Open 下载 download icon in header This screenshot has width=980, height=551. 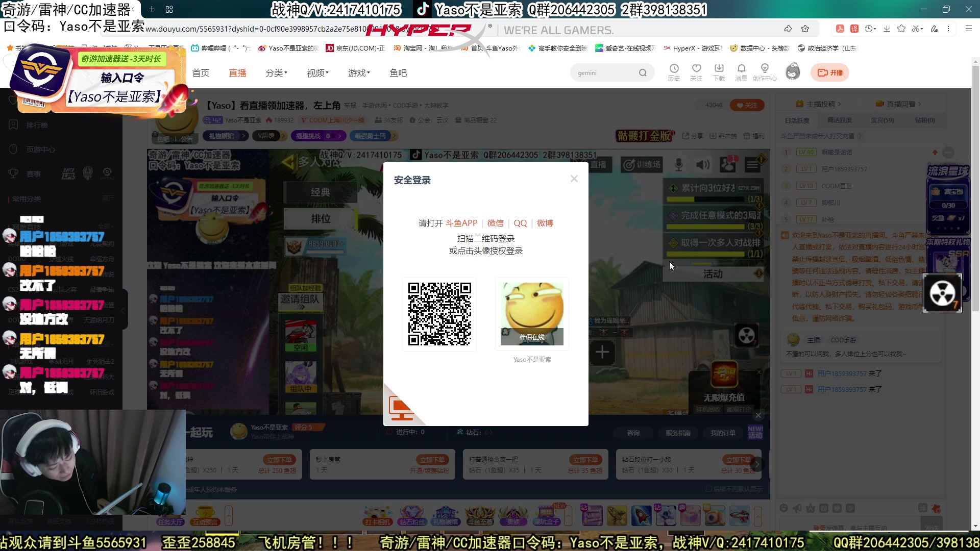tap(719, 72)
